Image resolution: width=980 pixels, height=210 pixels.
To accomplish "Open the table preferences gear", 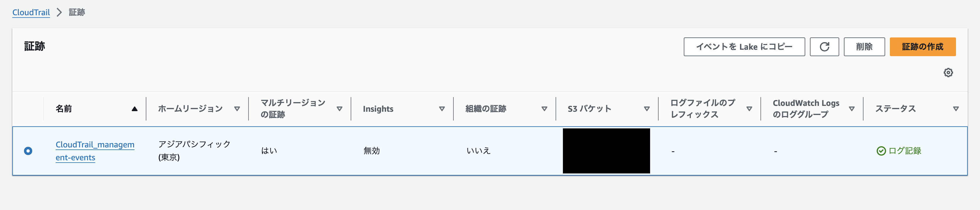I will 949,72.
